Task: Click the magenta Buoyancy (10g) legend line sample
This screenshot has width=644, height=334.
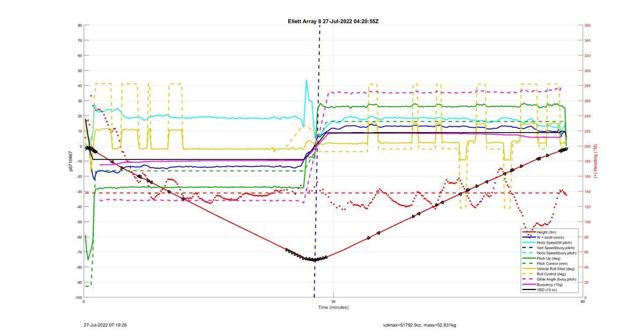Action: pos(529,285)
